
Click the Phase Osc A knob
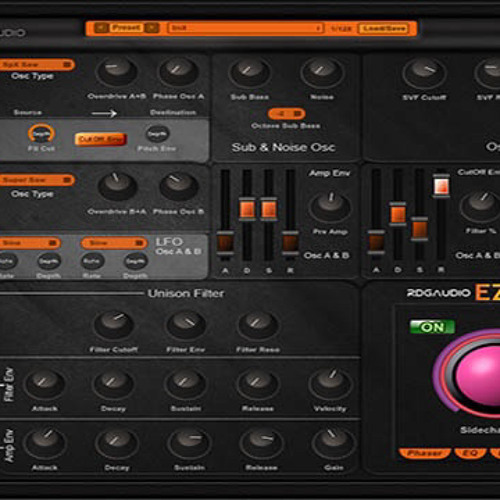click(x=178, y=71)
